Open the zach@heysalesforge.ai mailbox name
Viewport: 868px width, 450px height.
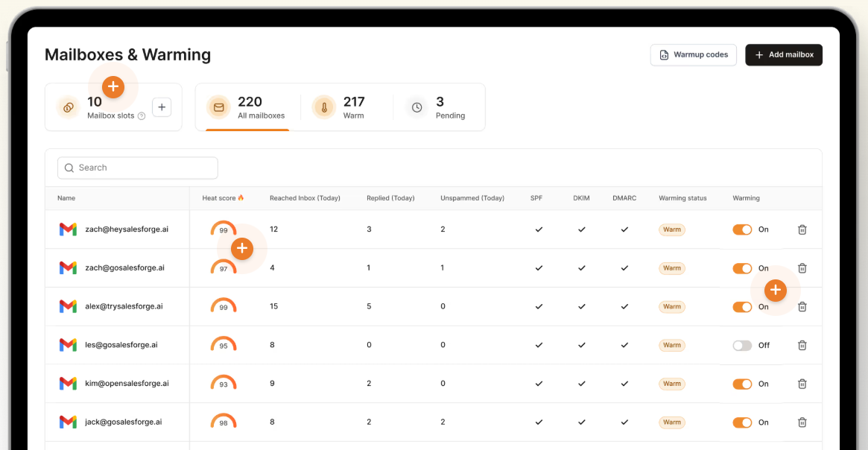point(127,229)
